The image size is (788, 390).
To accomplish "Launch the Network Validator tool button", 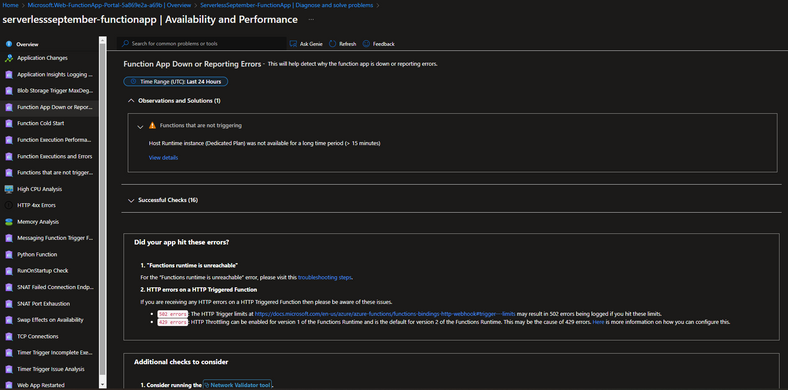I will click(x=237, y=385).
